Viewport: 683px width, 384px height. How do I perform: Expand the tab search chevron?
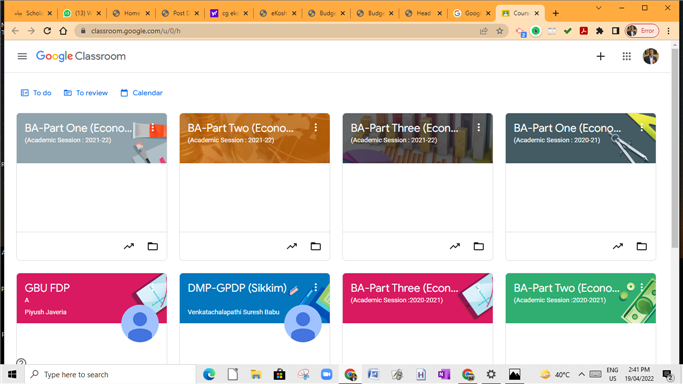(598, 8)
